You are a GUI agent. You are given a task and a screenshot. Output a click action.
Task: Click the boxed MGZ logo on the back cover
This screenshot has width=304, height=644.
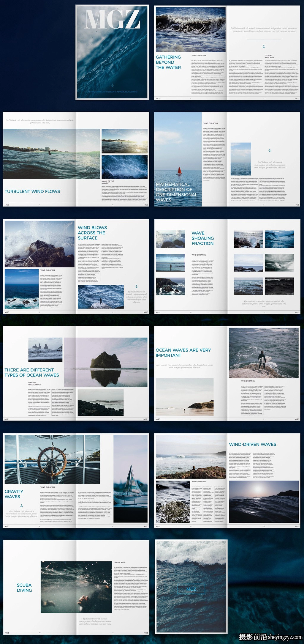[x=191, y=589]
